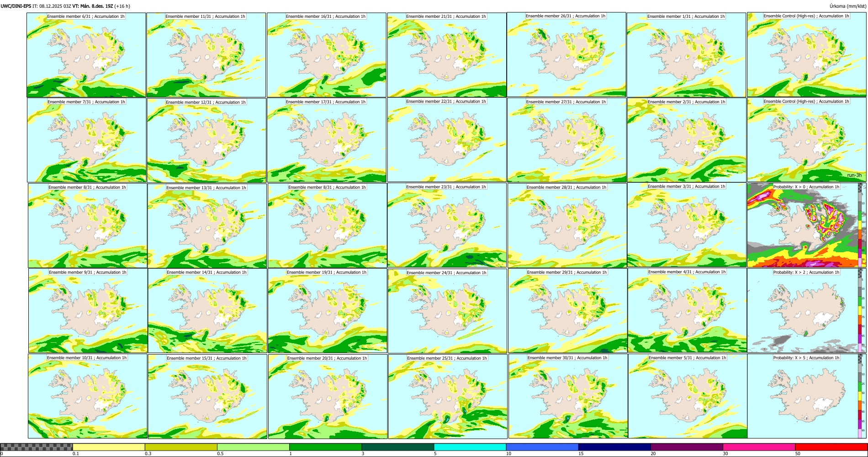The height and width of the screenshot is (457, 868).
Task: Click the UWC/DINI-EPS model title text
Action: pyautogui.click(x=16, y=6)
